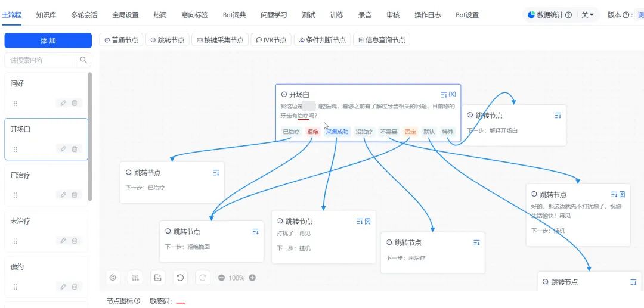Click the sidebar list scrollbar
Viewport: 644px width, 308px height.
click(x=90, y=136)
